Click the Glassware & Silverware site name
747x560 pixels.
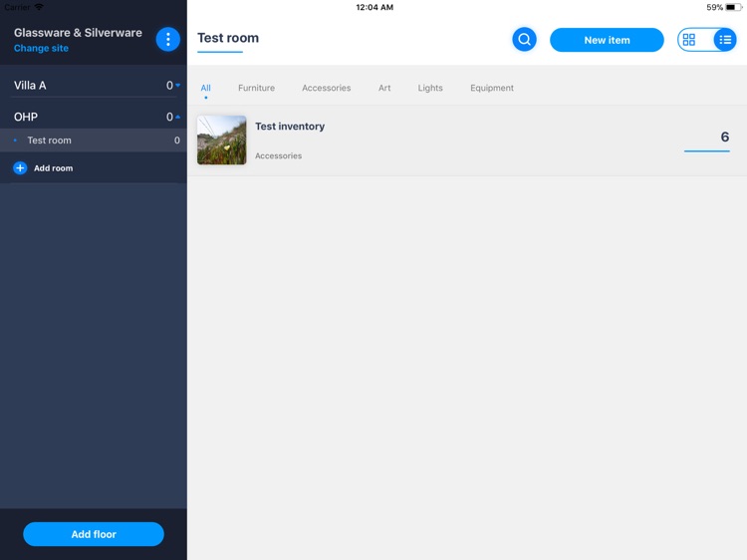pyautogui.click(x=78, y=33)
